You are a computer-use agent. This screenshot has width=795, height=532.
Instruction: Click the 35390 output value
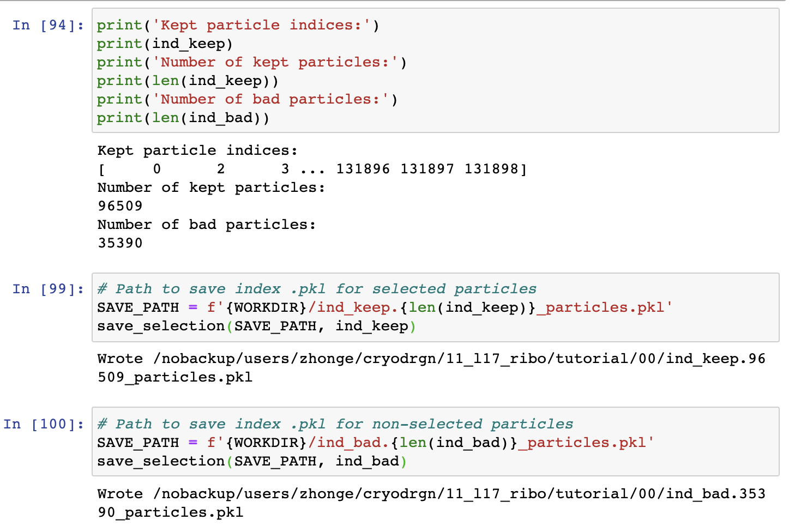[x=120, y=243]
